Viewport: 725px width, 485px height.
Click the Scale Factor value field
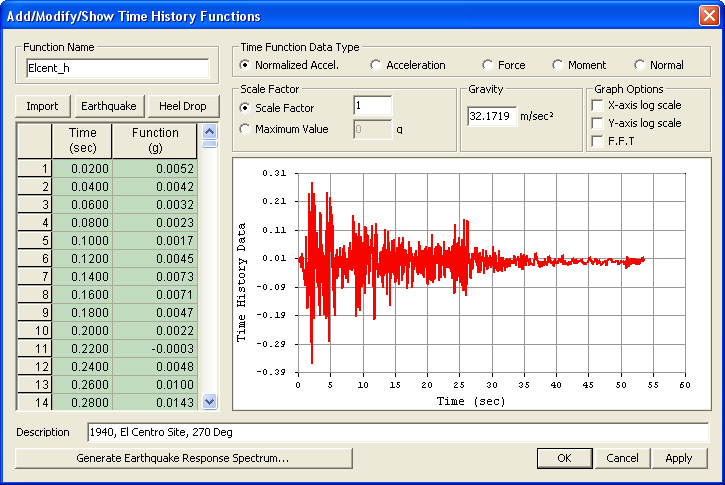(x=372, y=106)
